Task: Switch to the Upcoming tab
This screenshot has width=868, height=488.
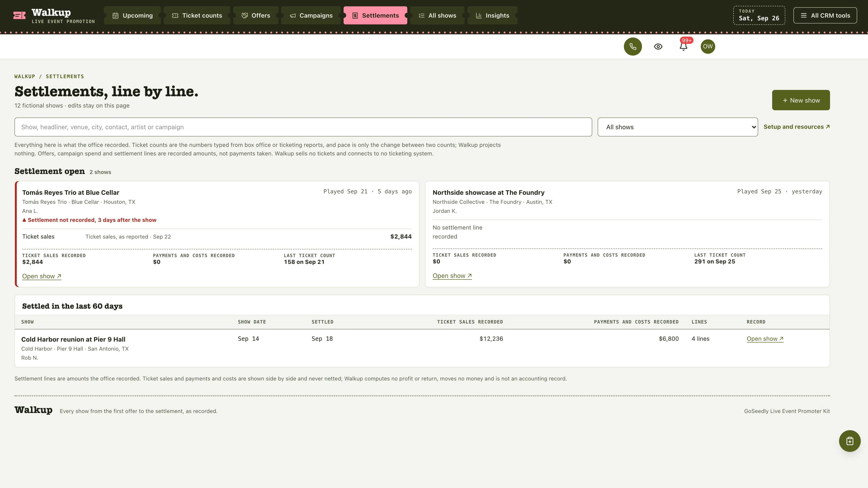Action: tap(132, 16)
